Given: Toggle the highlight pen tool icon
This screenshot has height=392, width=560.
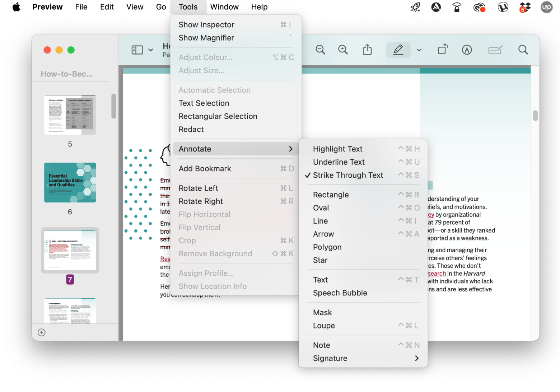Looking at the screenshot, I should [x=398, y=50].
